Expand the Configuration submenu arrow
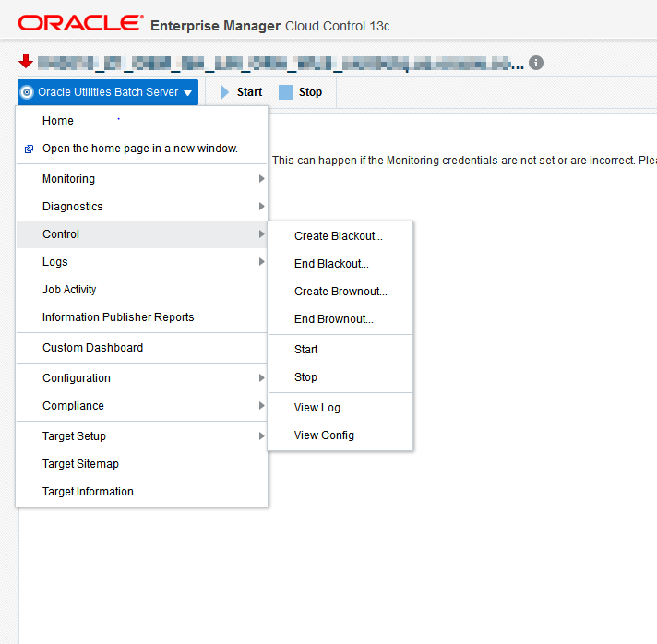The image size is (657, 644). [x=261, y=378]
